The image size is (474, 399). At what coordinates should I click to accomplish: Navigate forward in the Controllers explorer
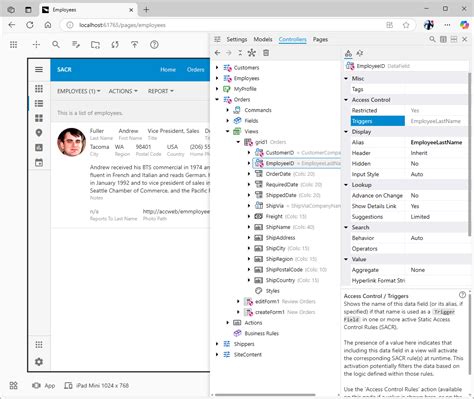point(229,53)
